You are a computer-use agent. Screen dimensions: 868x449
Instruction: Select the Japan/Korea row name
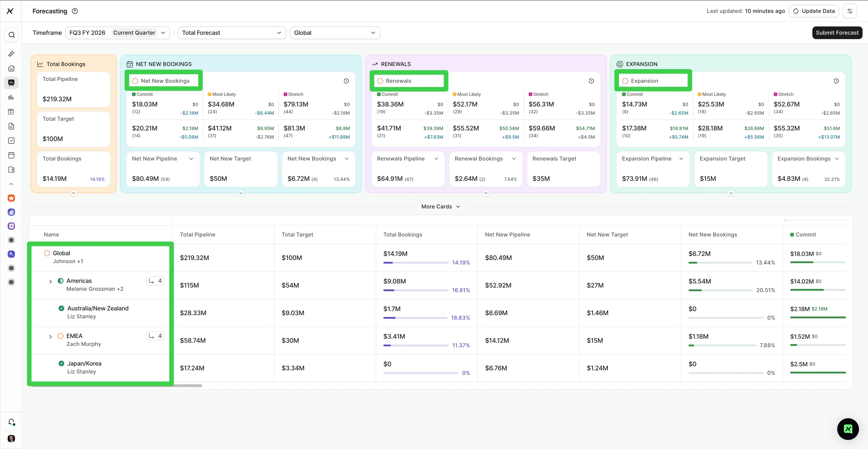84,364
